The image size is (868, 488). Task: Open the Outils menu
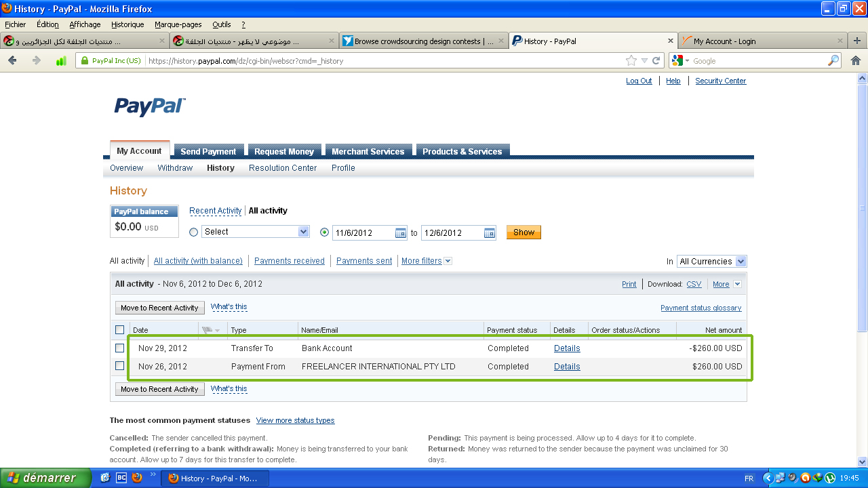pyautogui.click(x=221, y=24)
